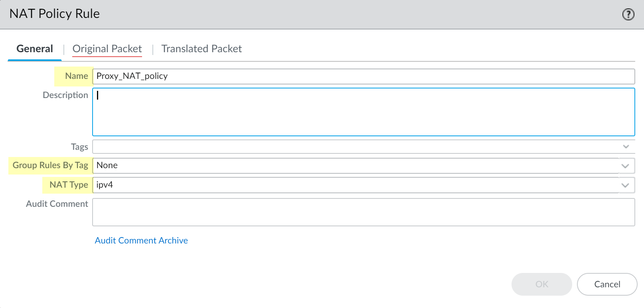This screenshot has height=308, width=644.
Task: Click the highlighted NAT Type label
Action: pyautogui.click(x=69, y=185)
